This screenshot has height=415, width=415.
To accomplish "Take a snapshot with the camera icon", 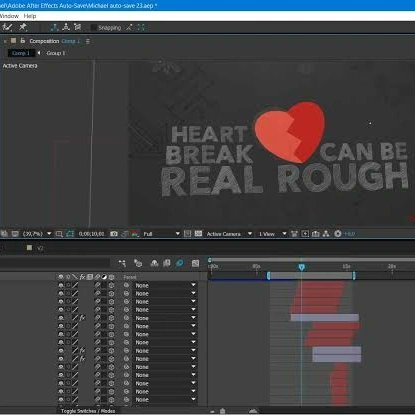I will click(114, 234).
